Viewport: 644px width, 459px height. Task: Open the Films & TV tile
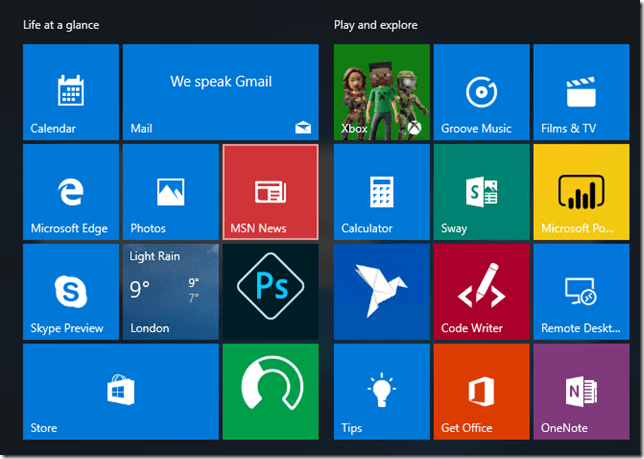pyautogui.click(x=581, y=92)
